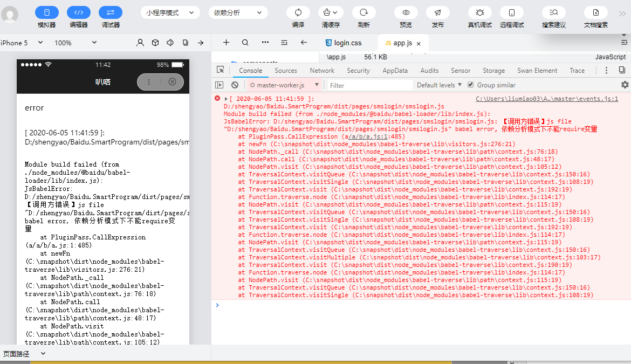Click the 预览 preview eye icon
The image size is (631, 364).
406,12
